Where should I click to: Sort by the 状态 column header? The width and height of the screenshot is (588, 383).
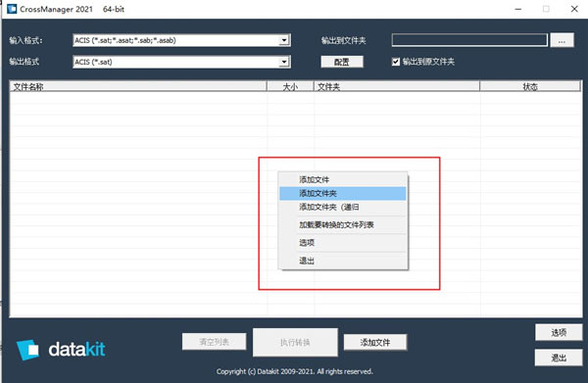click(x=530, y=87)
